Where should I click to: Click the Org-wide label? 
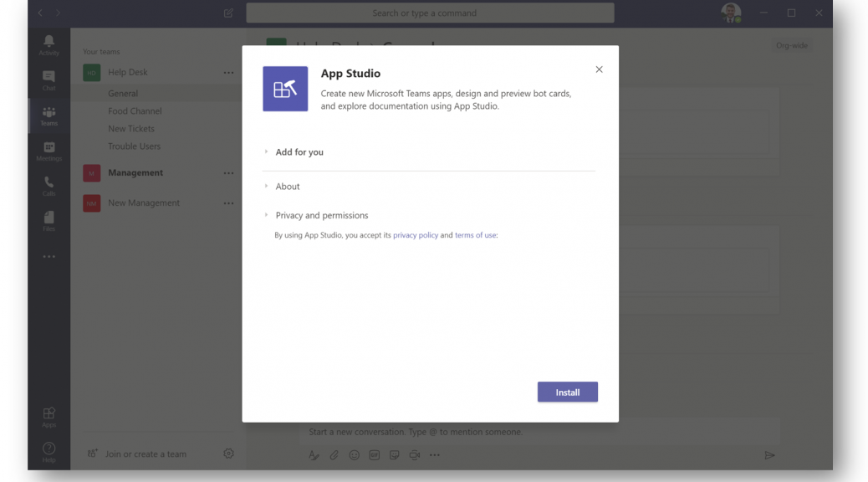click(792, 45)
